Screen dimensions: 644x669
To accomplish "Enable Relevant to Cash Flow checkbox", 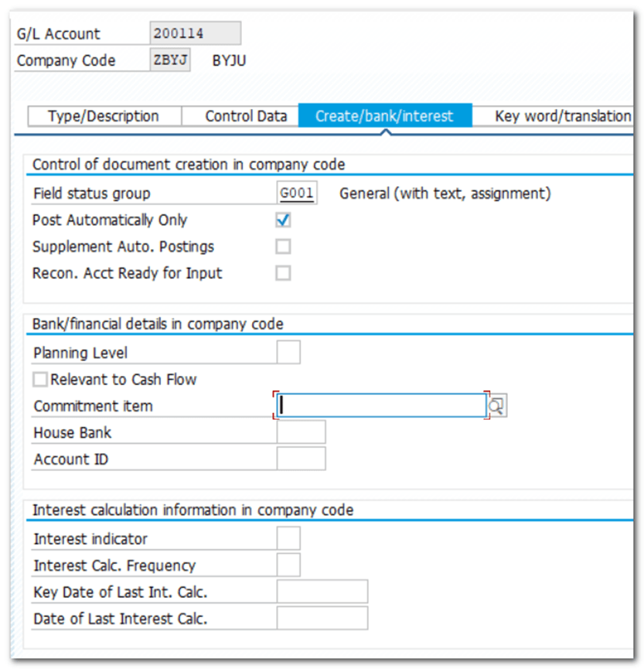I will point(40,380).
